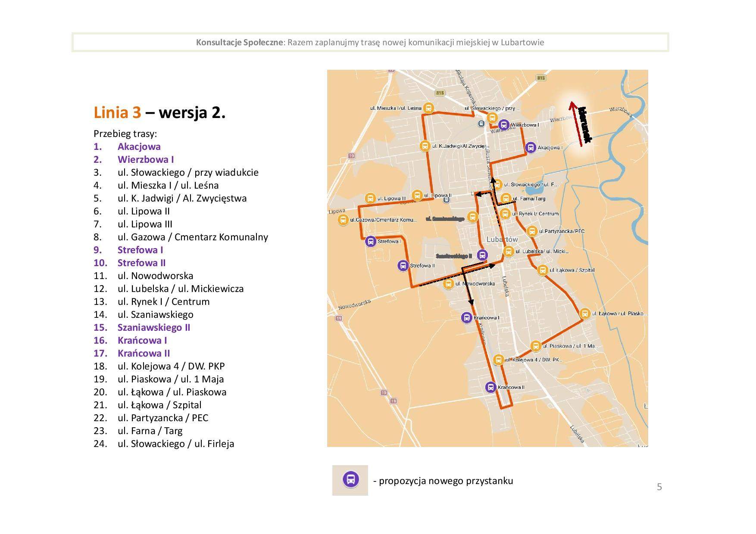The width and height of the screenshot is (756, 534).
Task: Select the ul. Rynek I/Centrum stop icon on map
Action: [x=505, y=214]
